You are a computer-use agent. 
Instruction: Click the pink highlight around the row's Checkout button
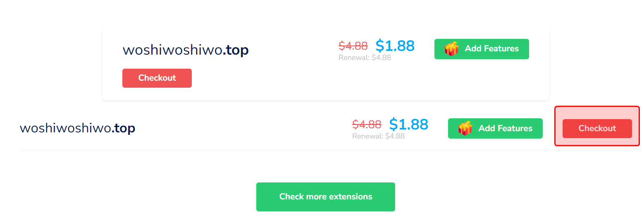(x=597, y=113)
